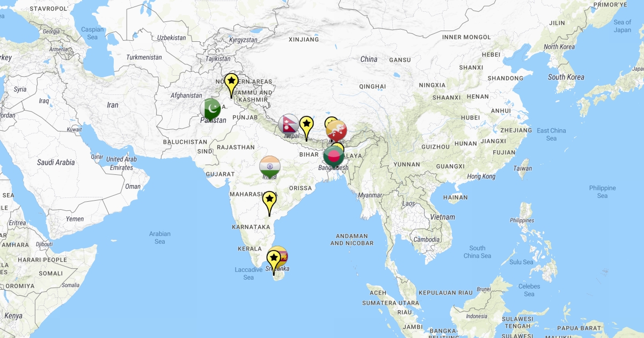Click the India flag marker
The height and width of the screenshot is (338, 644).
(269, 167)
